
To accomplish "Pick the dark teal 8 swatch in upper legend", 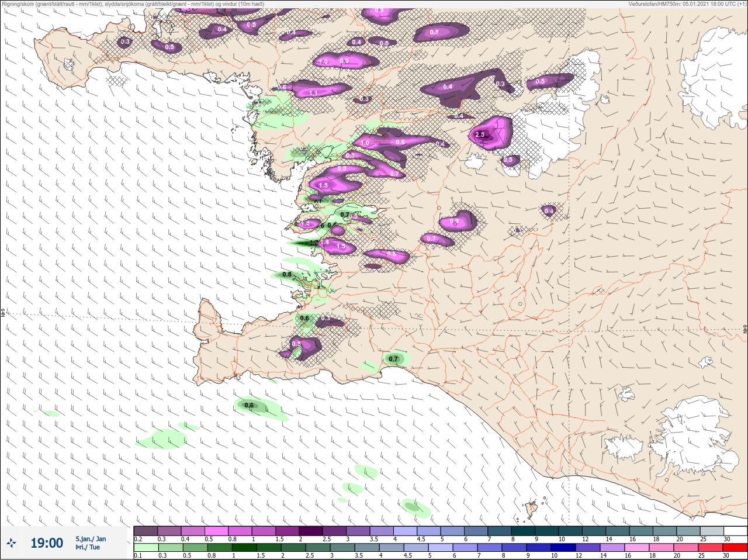I will click(x=523, y=531).
